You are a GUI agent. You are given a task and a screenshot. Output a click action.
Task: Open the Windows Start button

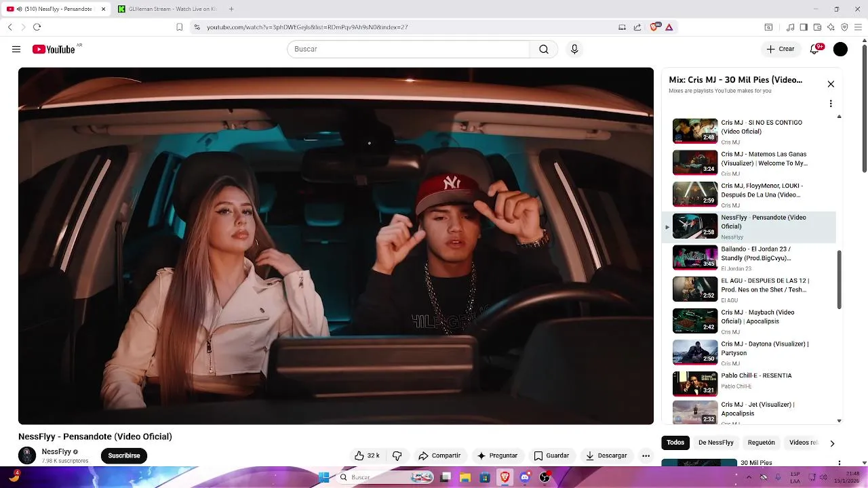click(324, 477)
